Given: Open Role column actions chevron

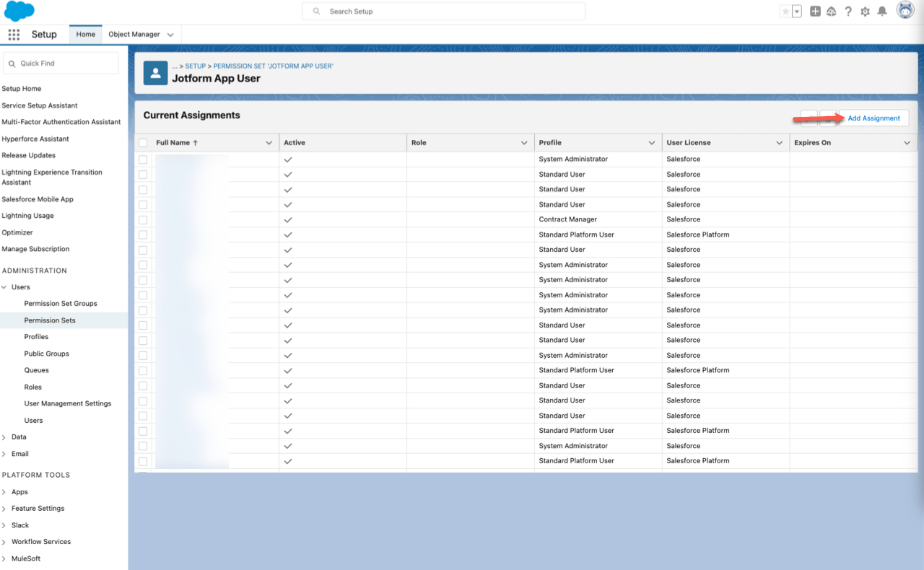Looking at the screenshot, I should 525,143.
